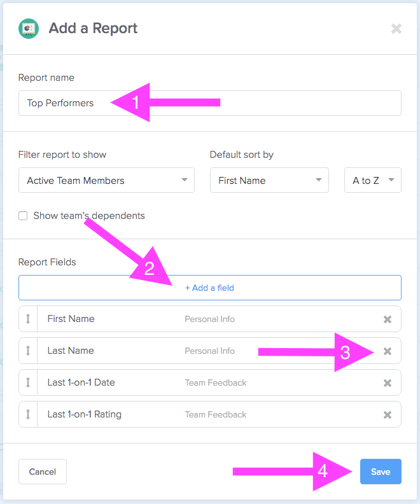Close the Add a Report dialog
The height and width of the screenshot is (504, 420).
pyautogui.click(x=396, y=29)
